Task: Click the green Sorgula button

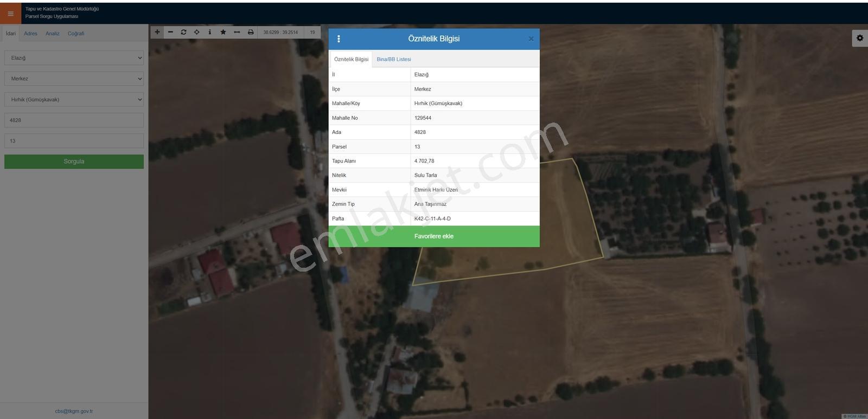Action: (x=74, y=162)
